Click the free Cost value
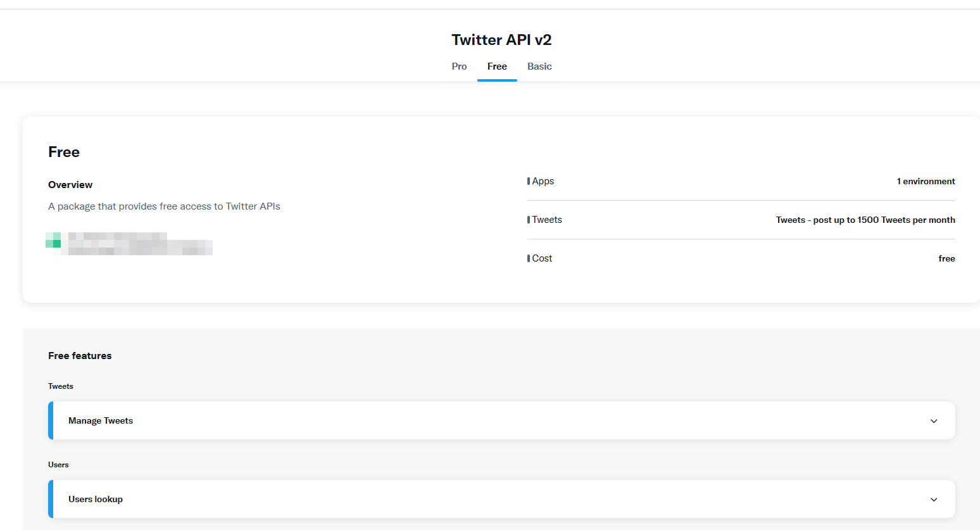The width and height of the screenshot is (980, 530). (946, 258)
